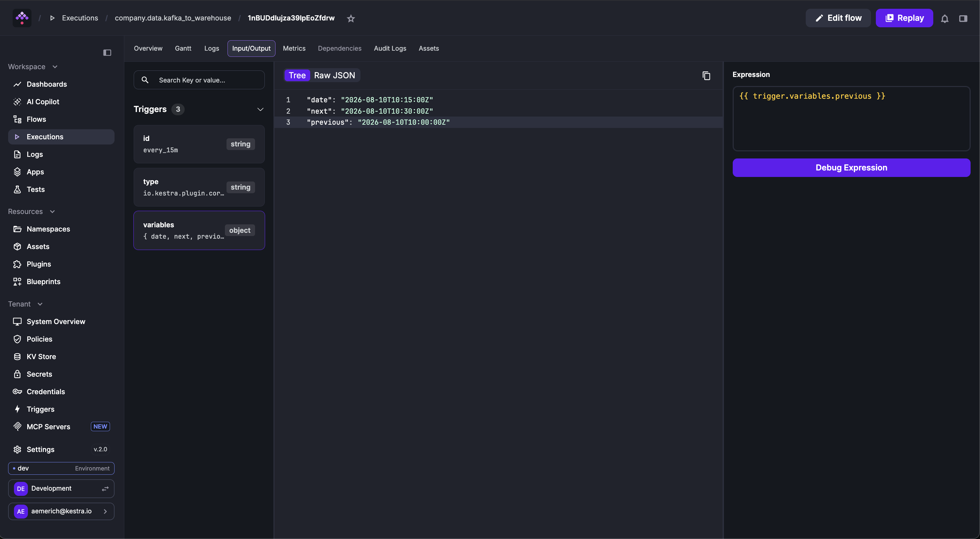Screen dimensions: 980x539
Task: Click the v.2.0 version label
Action: tap(101, 449)
